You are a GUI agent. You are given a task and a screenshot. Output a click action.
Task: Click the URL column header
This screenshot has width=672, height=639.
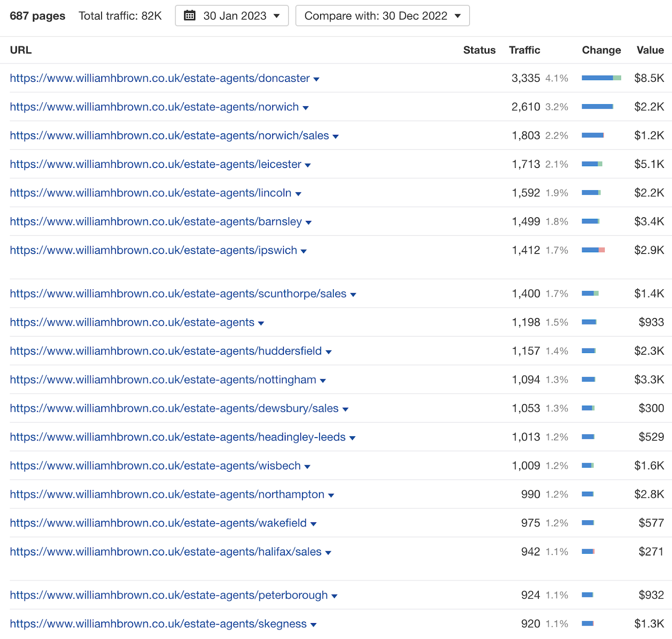[21, 50]
